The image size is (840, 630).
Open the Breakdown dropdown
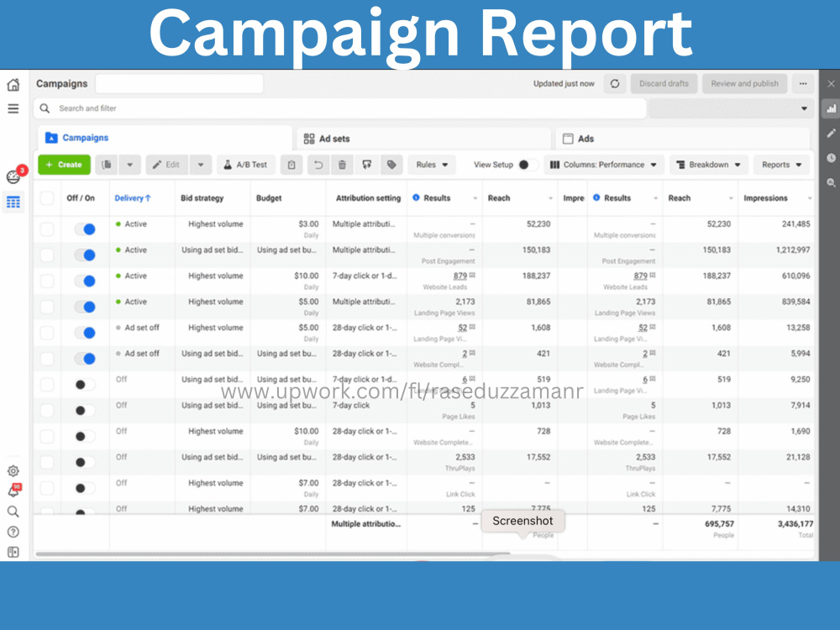coord(709,165)
